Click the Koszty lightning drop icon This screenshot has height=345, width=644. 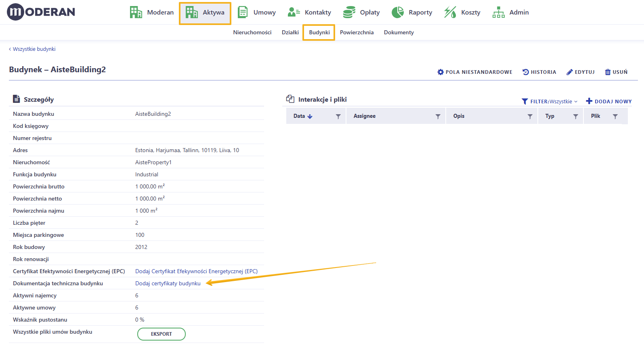tap(450, 12)
